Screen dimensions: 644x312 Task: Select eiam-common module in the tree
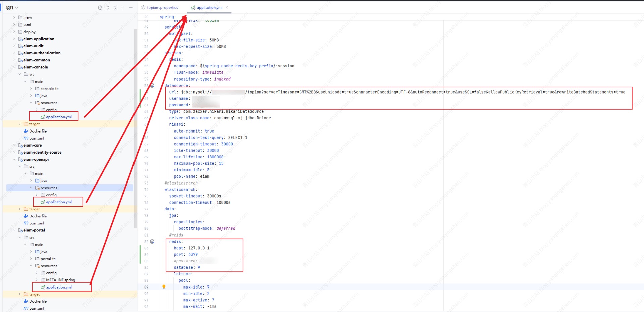pyautogui.click(x=37, y=60)
